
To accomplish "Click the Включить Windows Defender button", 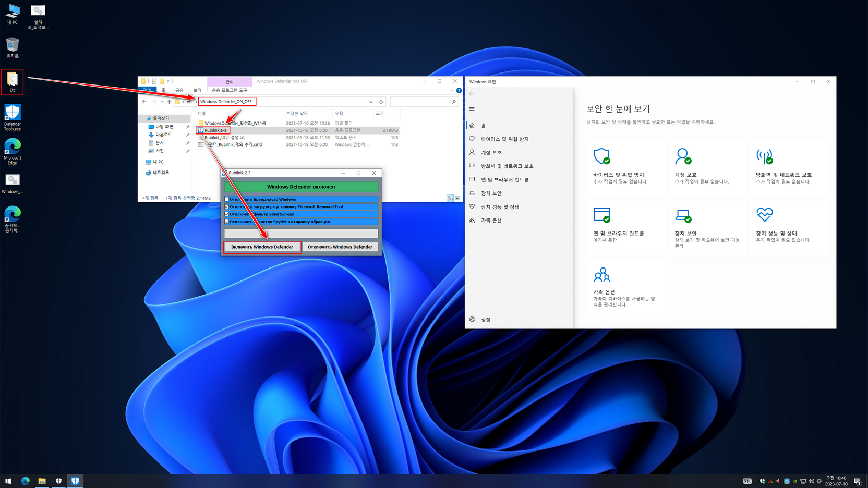I will (262, 247).
